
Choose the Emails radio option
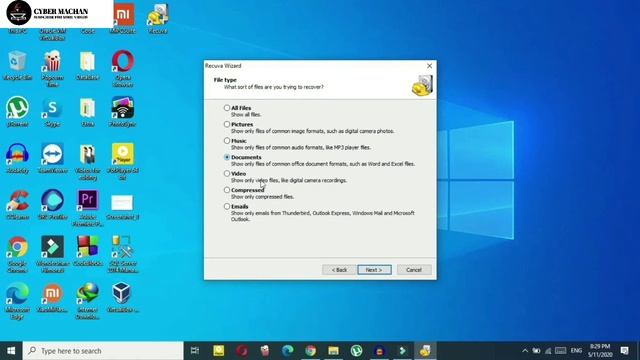click(227, 206)
